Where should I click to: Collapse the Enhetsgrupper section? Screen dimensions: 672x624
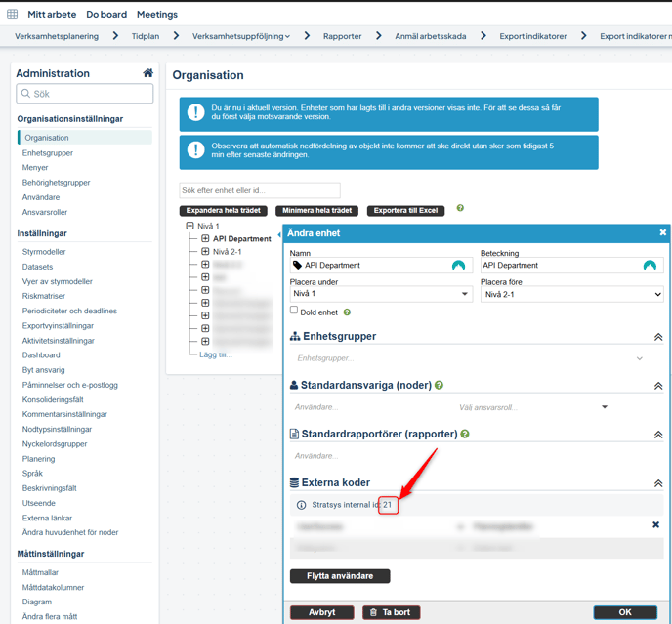click(657, 337)
